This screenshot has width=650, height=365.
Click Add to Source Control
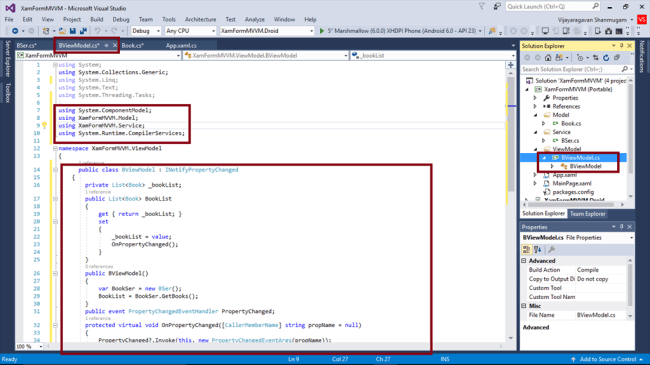pos(608,359)
